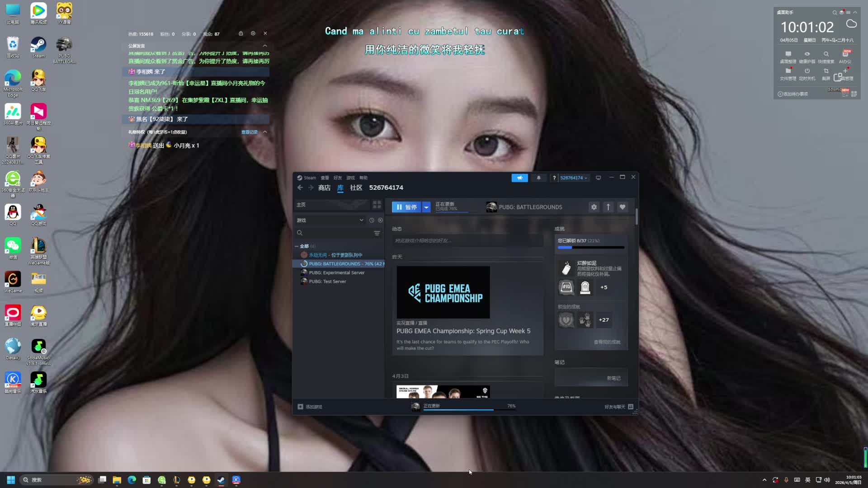Switch library to grid view icon

tap(377, 205)
